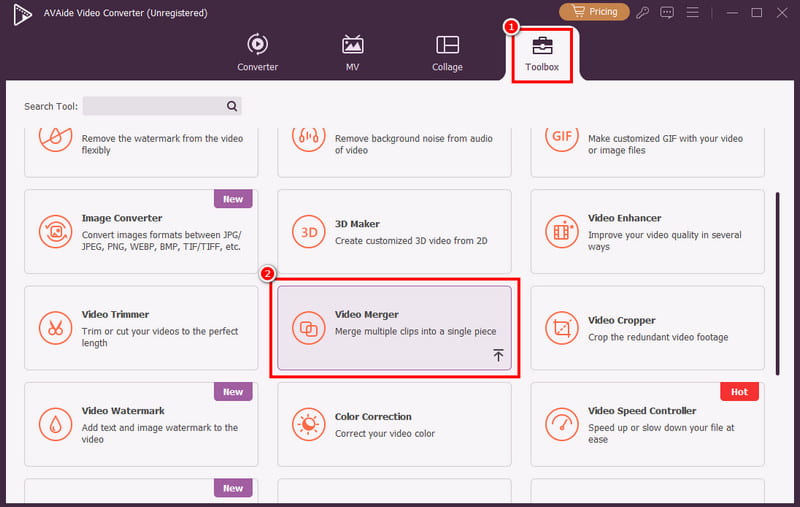The height and width of the screenshot is (507, 800).
Task: Go to the Collage tab
Action: pos(447,54)
